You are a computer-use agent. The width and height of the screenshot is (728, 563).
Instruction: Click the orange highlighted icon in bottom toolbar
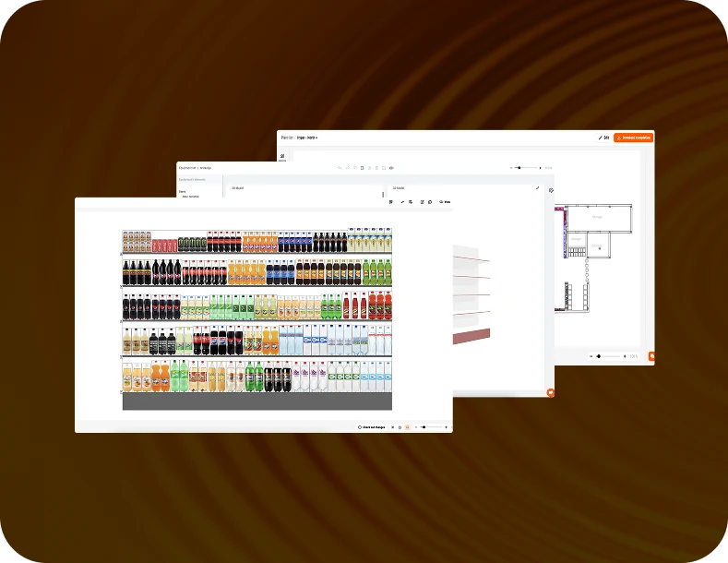[406, 427]
